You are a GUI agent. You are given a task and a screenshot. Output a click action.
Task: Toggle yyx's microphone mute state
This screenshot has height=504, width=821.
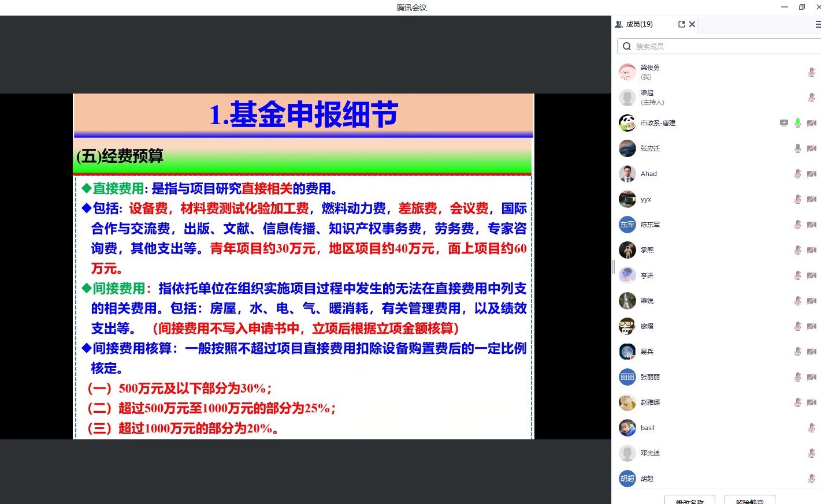(x=797, y=199)
